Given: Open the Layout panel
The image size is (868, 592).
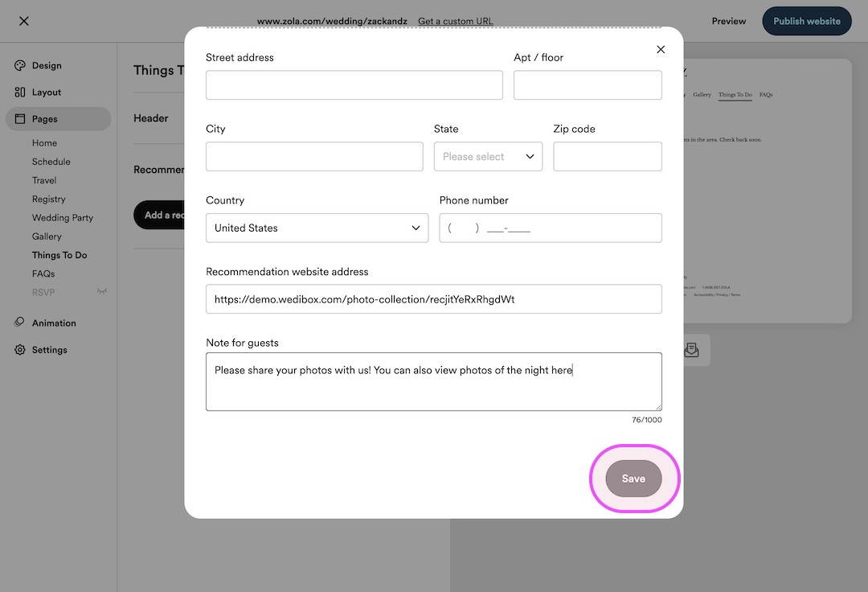Looking at the screenshot, I should pyautogui.click(x=45, y=92).
